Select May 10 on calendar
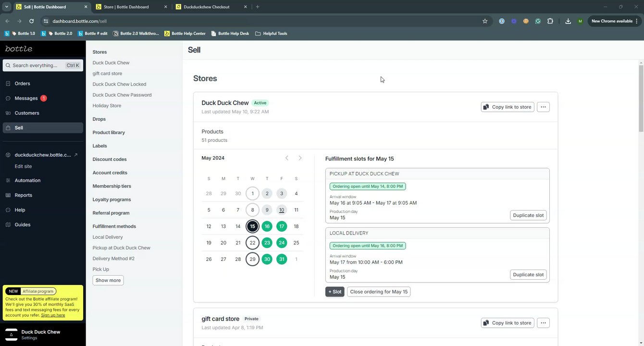This screenshot has height=346, width=644. point(282,210)
